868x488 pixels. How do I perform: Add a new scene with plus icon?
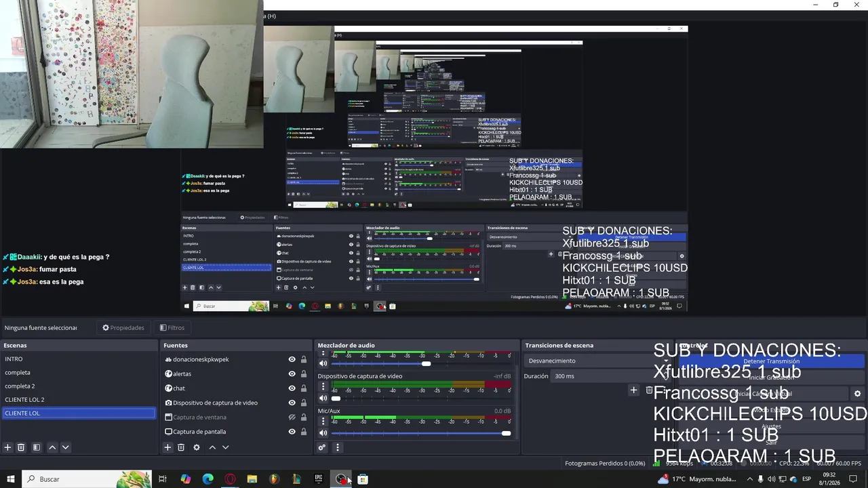coord(8,447)
